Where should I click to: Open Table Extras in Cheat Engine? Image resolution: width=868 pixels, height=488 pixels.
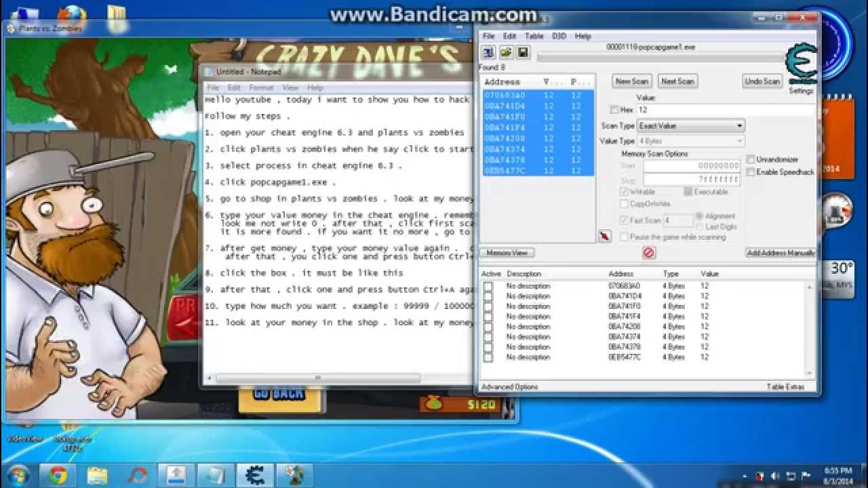(x=785, y=387)
